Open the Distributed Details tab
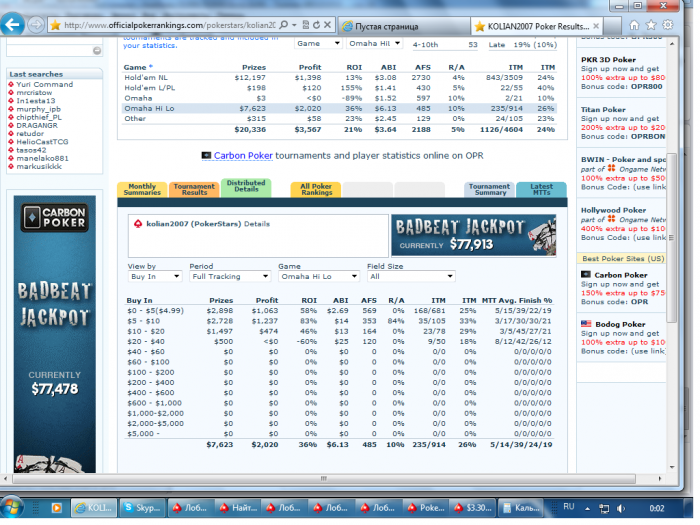The width and height of the screenshot is (700, 525). (x=246, y=187)
